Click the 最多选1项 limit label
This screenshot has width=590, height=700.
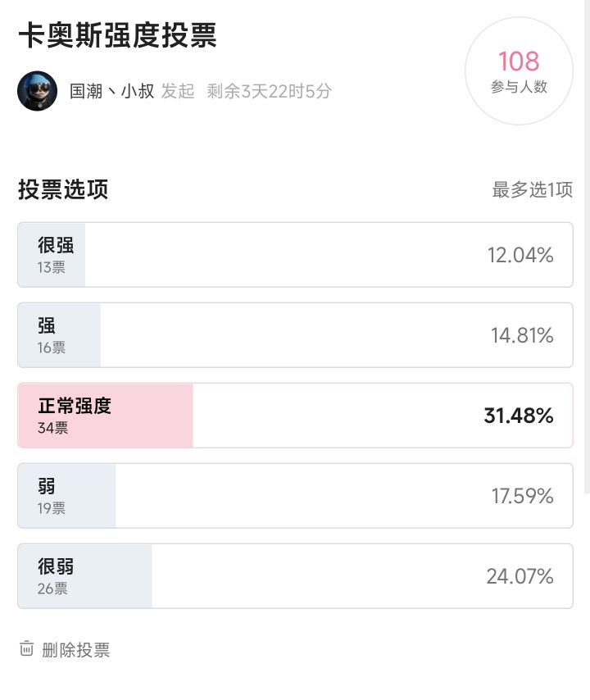point(532,190)
